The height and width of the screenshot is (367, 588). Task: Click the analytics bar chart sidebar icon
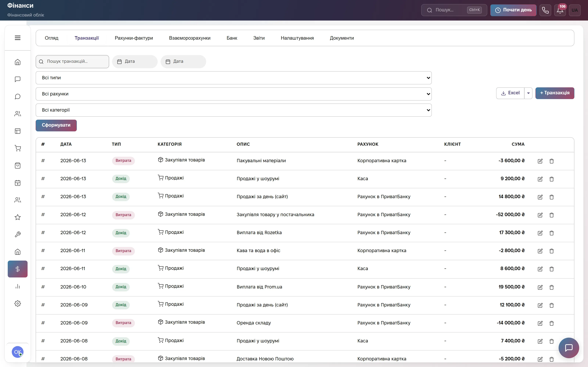tap(17, 286)
